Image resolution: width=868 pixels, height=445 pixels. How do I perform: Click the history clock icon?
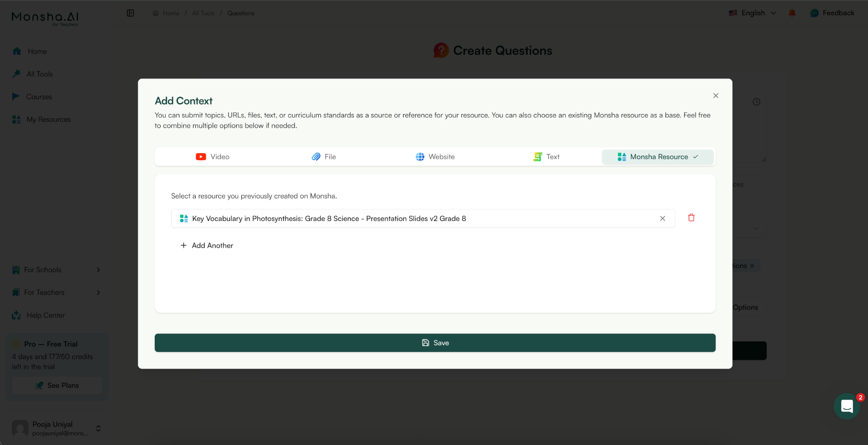tap(757, 102)
